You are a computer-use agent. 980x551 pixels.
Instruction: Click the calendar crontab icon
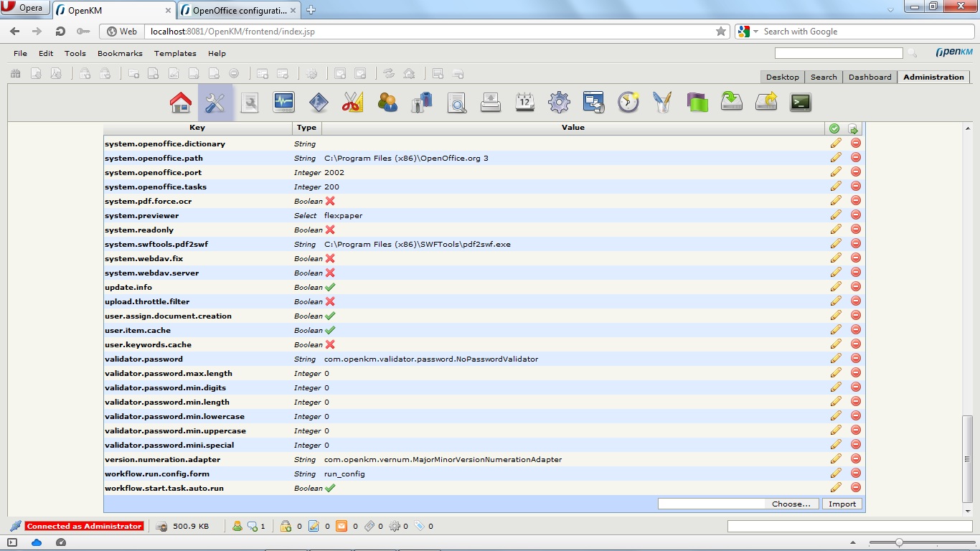pyautogui.click(x=524, y=103)
